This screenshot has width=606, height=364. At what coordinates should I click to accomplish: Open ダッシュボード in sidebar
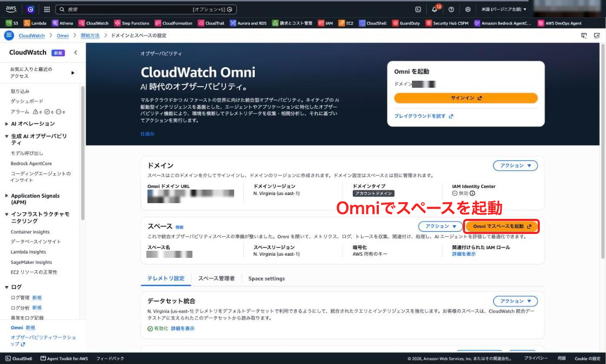point(27,101)
